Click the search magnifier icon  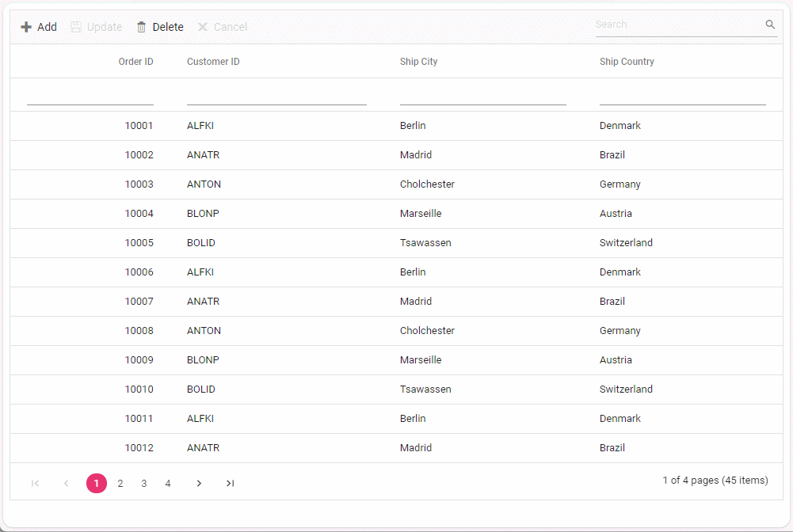click(x=770, y=25)
